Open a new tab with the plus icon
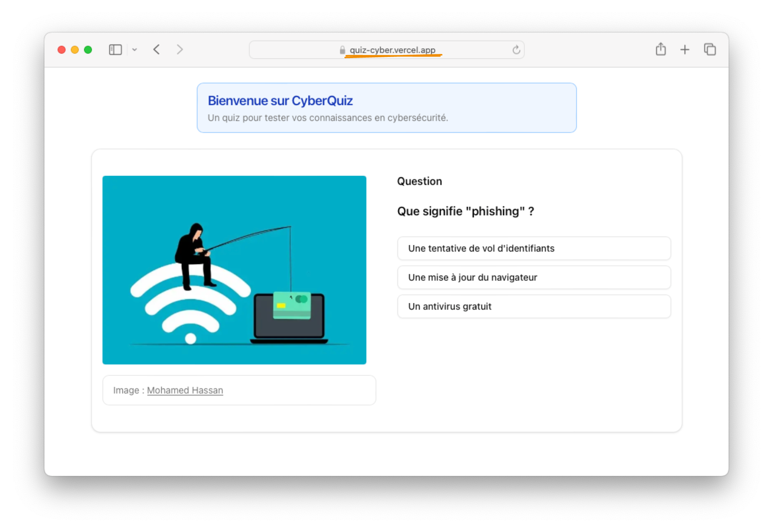Screen dimensions: 773x532 [685, 49]
